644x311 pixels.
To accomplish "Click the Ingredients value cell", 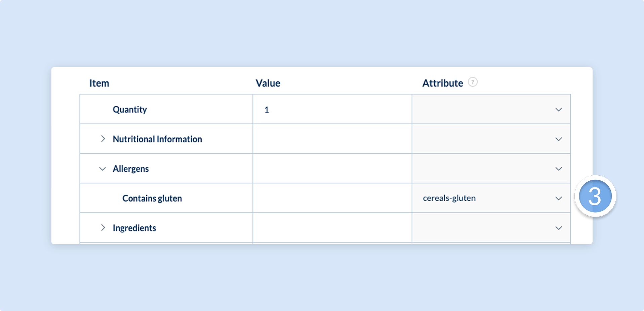I will [x=332, y=227].
